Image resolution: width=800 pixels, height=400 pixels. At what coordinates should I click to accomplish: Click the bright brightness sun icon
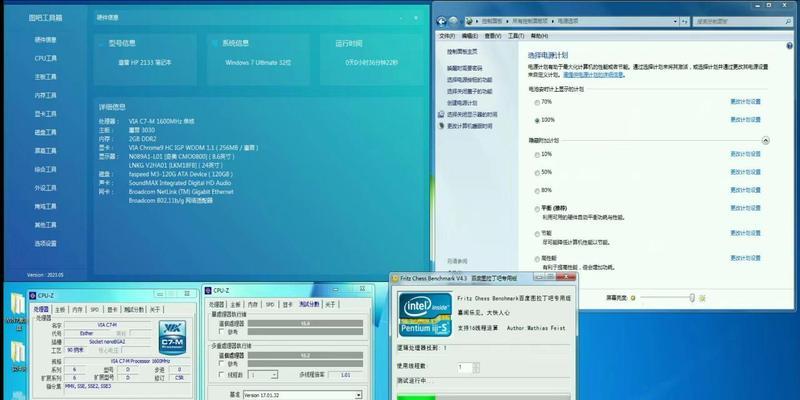pyautogui.click(x=702, y=297)
